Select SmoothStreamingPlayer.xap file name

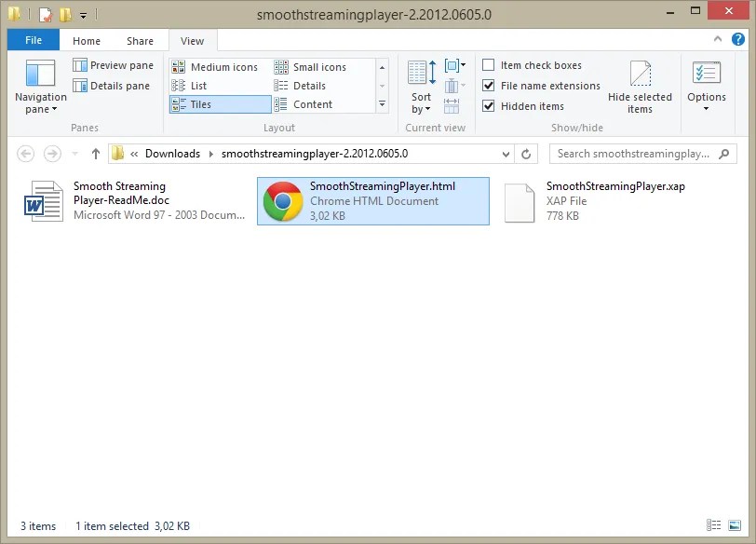[x=615, y=186]
